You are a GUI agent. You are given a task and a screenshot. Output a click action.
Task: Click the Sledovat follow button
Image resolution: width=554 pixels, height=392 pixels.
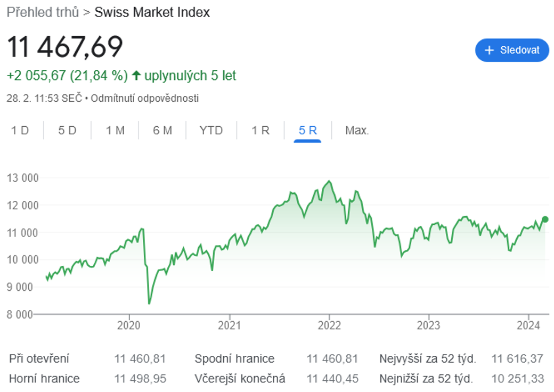click(512, 50)
